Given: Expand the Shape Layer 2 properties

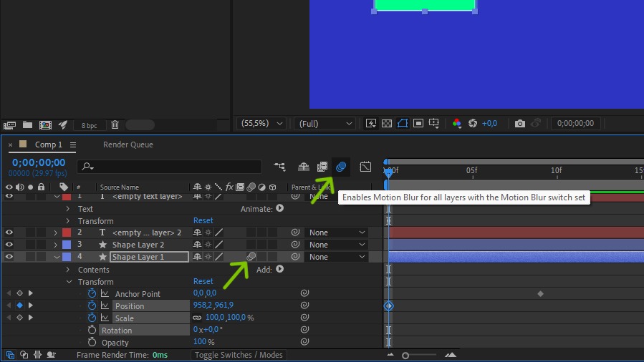Looking at the screenshot, I should click(x=55, y=245).
